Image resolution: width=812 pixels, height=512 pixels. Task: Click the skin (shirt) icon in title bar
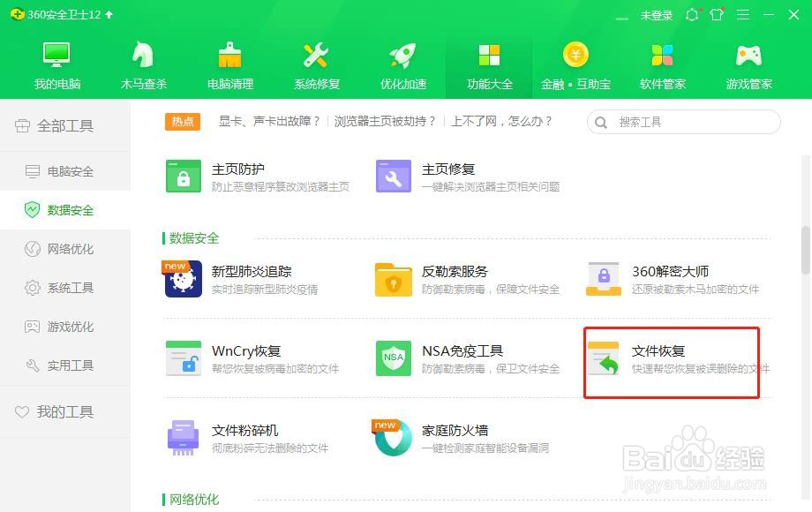717,14
